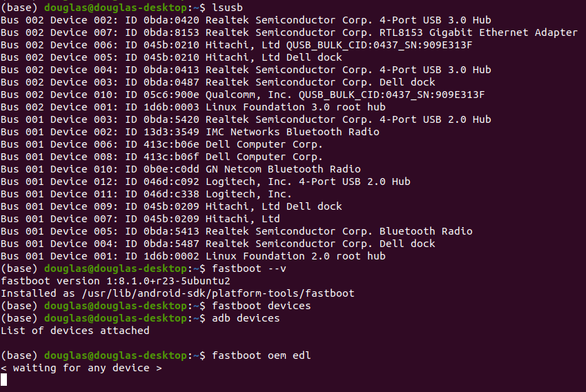Select the GN Netcom Bluetooth Radio line

point(283,169)
